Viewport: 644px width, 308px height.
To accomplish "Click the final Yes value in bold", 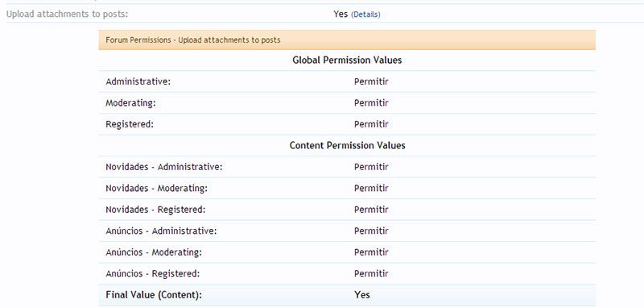I will coord(361,295).
